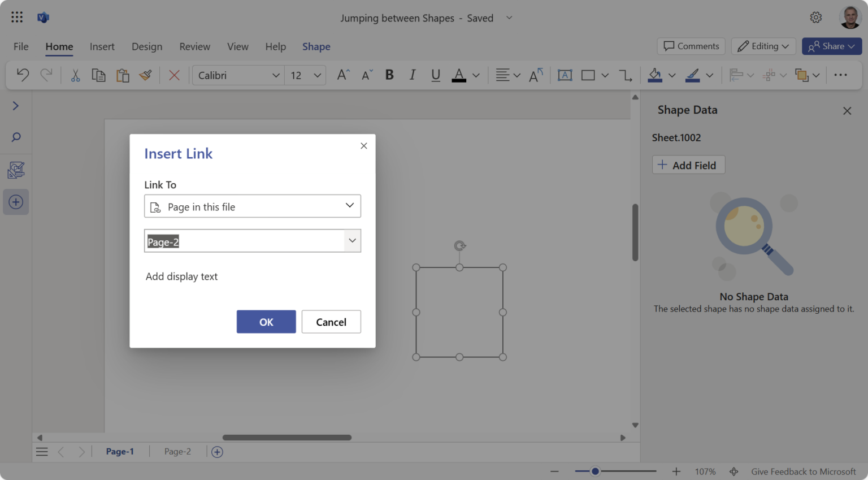Viewport: 868px width, 480px height.
Task: Select the Connector tool
Action: [626, 75]
